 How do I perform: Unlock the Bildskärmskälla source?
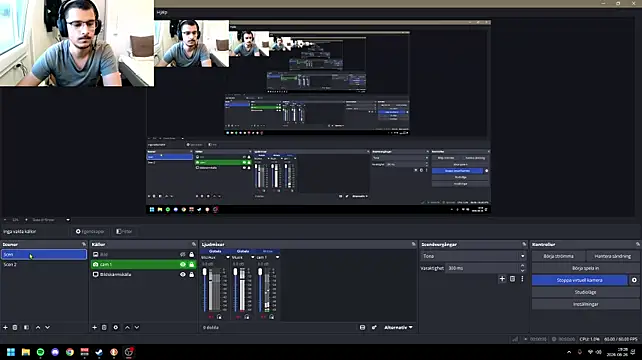[x=192, y=274]
